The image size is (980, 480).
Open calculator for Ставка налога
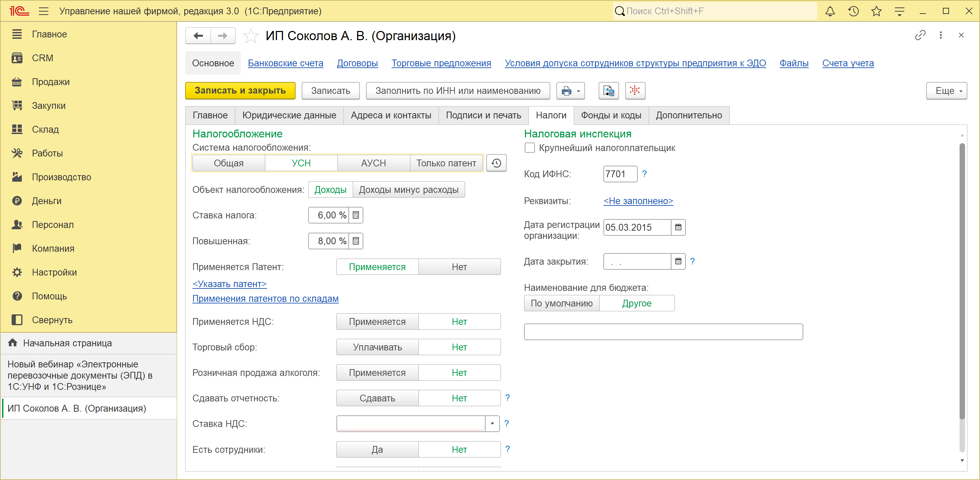(356, 215)
